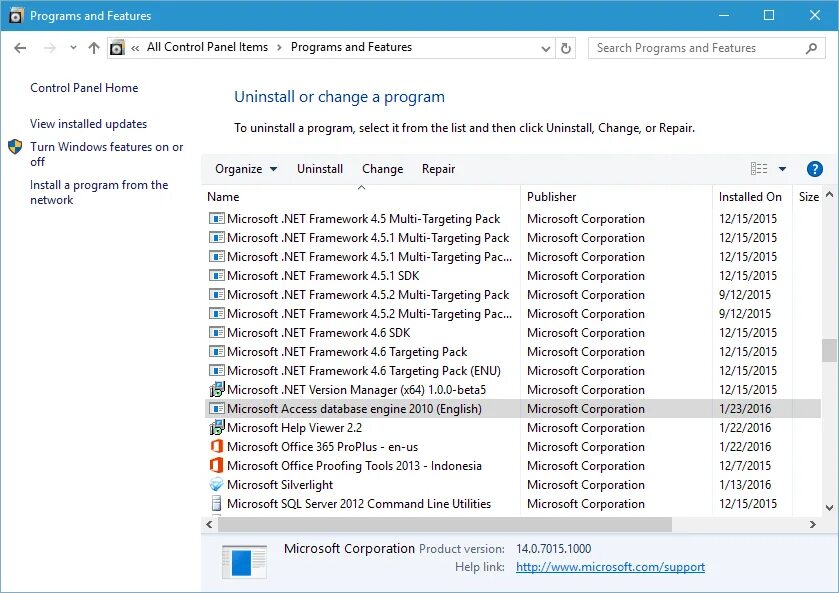839x593 pixels.
Task: Expand the hidden breadcrumb double chevron
Action: click(x=135, y=48)
